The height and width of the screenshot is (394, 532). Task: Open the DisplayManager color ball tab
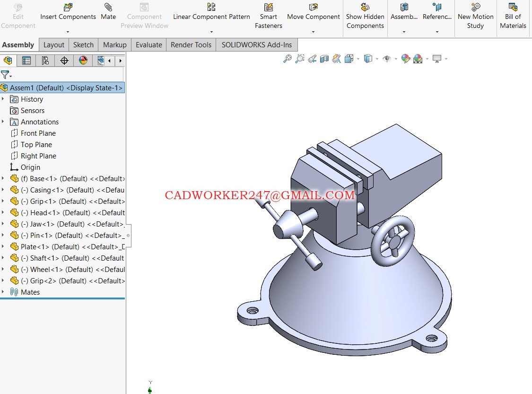click(83, 61)
